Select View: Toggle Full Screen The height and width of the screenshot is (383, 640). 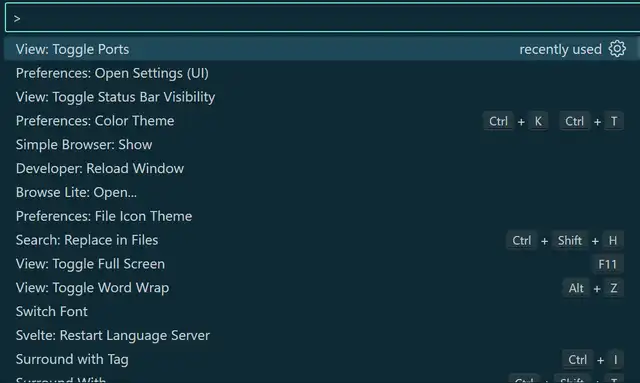320,264
